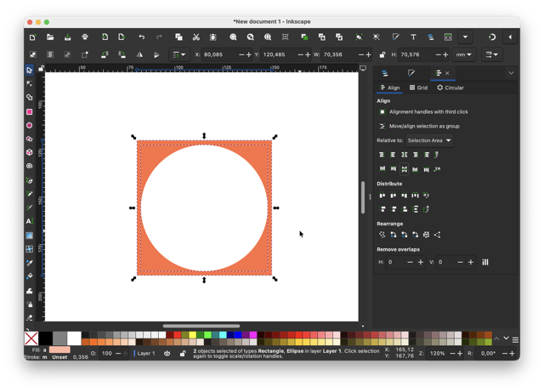Click the Print icon
The image size is (544, 392).
(85, 37)
